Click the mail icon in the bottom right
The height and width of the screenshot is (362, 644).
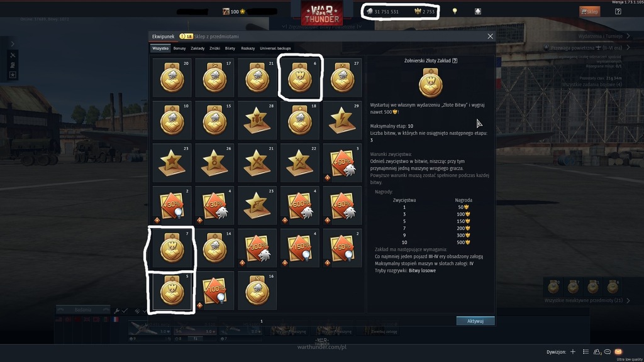click(x=618, y=352)
